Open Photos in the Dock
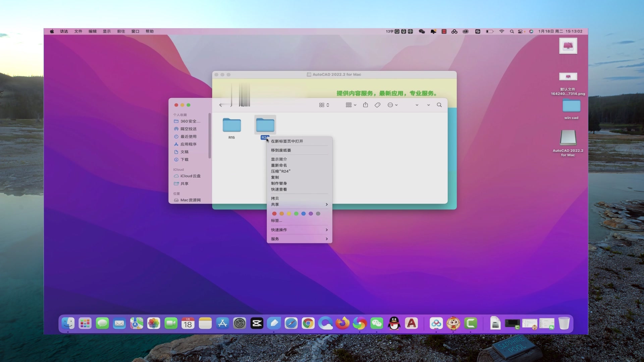Image resolution: width=644 pixels, height=362 pixels. pyautogui.click(x=154, y=323)
